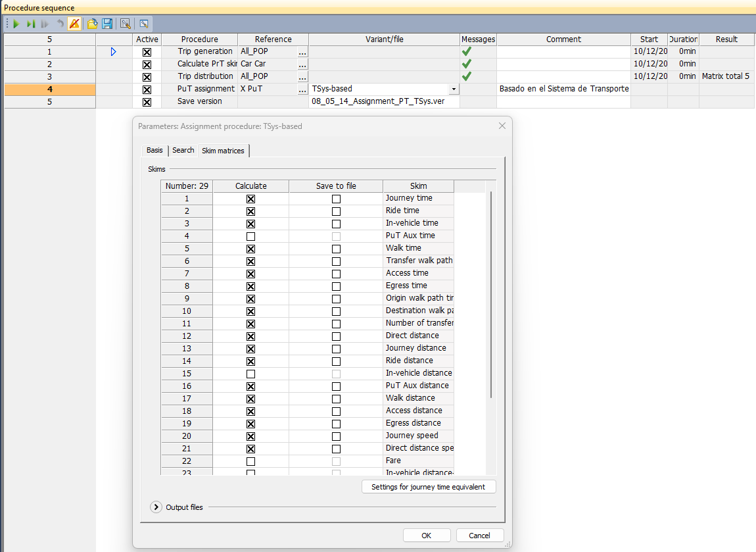Enable Calculate for Fare skim
This screenshot has width=756, height=552.
[250, 461]
